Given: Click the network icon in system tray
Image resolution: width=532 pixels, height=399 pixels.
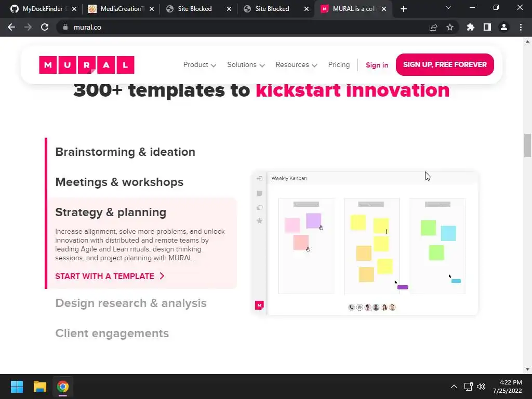Looking at the screenshot, I should (469, 387).
